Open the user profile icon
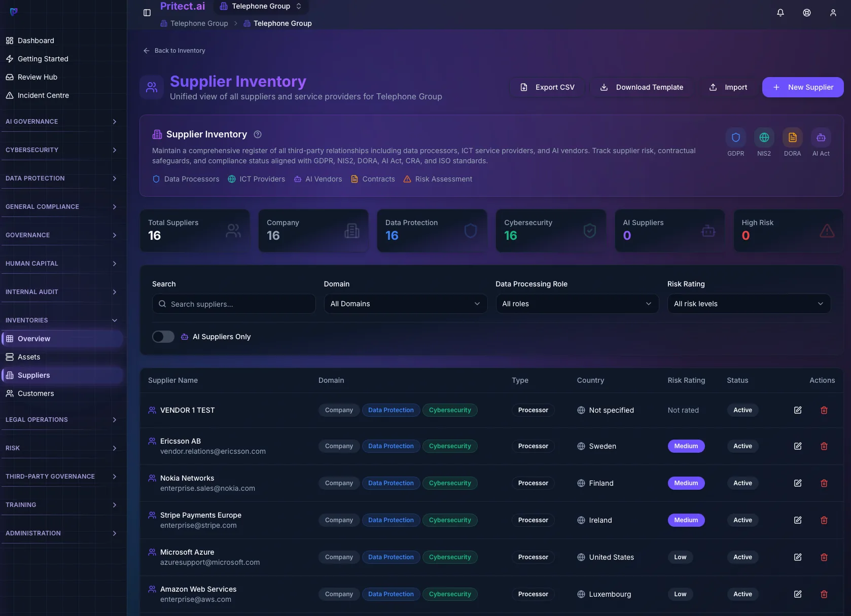 pyautogui.click(x=833, y=13)
